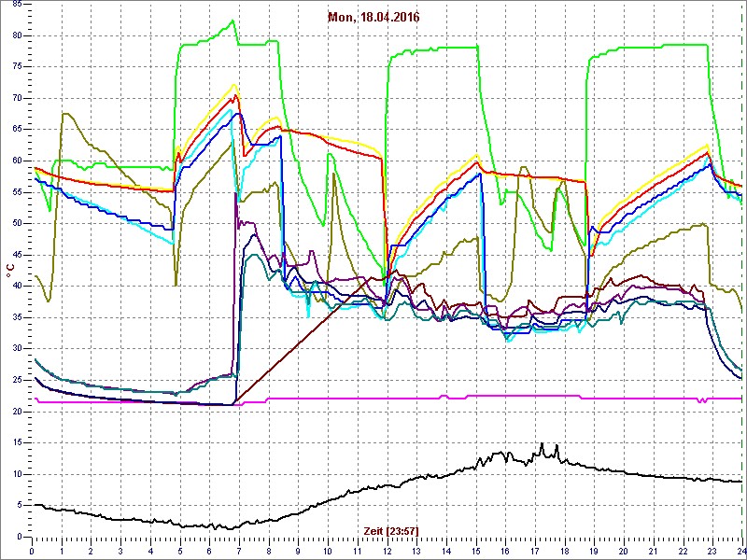
Task: Select the 35 label on the temperature axis
Action: (17, 317)
